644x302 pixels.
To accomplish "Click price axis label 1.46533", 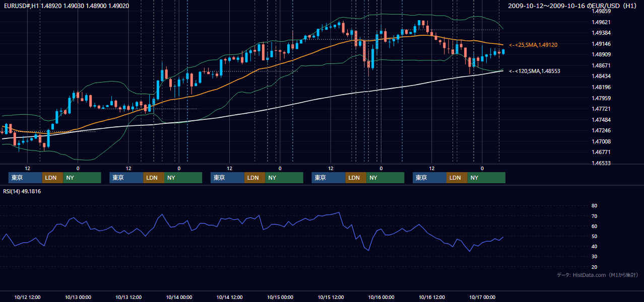I will point(601,163).
